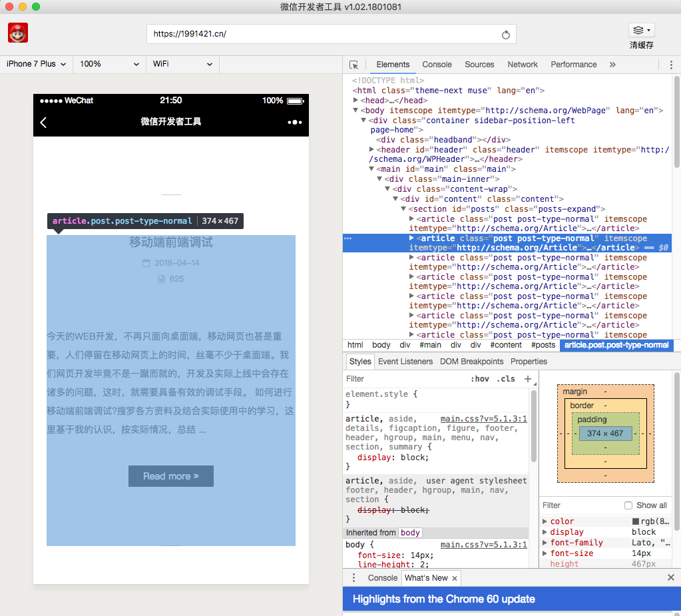Expand the header#header node

[x=371, y=149]
